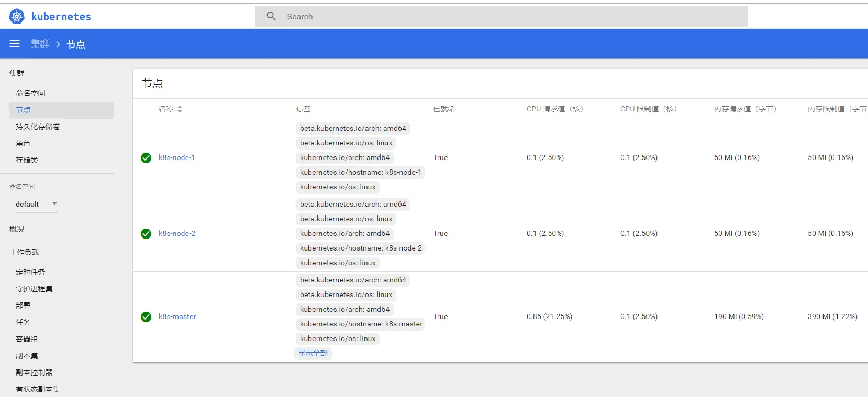Click the green ready status icon for k8s-node-1
This screenshot has height=397, width=868.
point(146,158)
